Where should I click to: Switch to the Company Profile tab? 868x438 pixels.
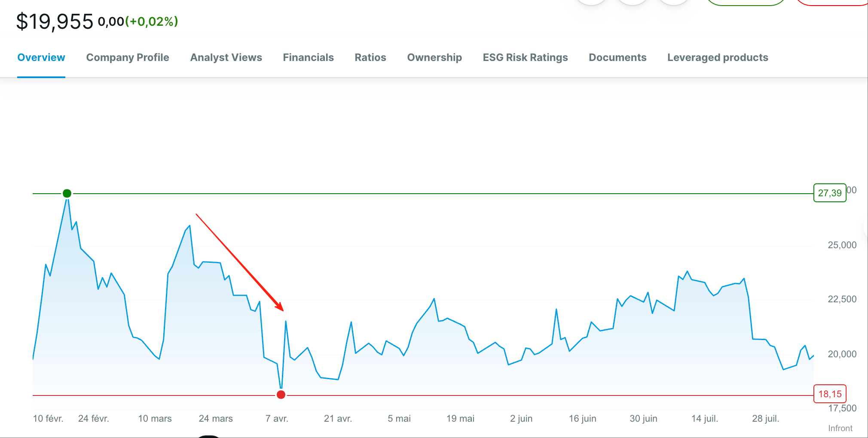tap(128, 58)
